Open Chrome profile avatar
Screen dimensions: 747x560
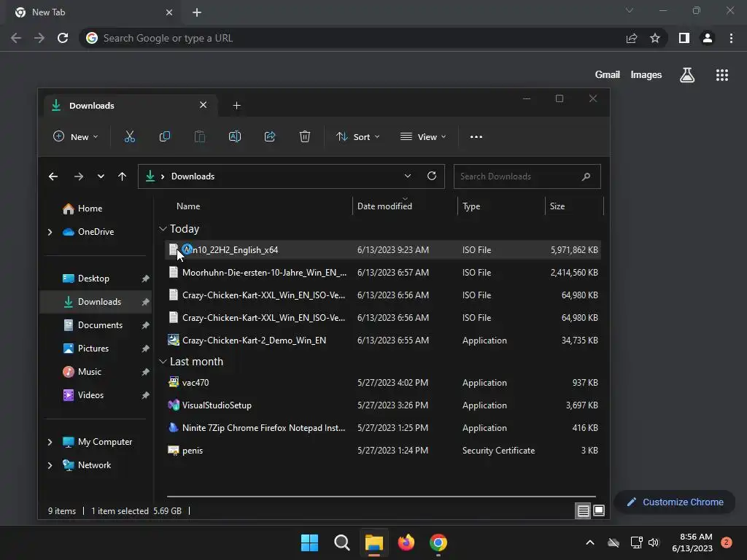[708, 38]
